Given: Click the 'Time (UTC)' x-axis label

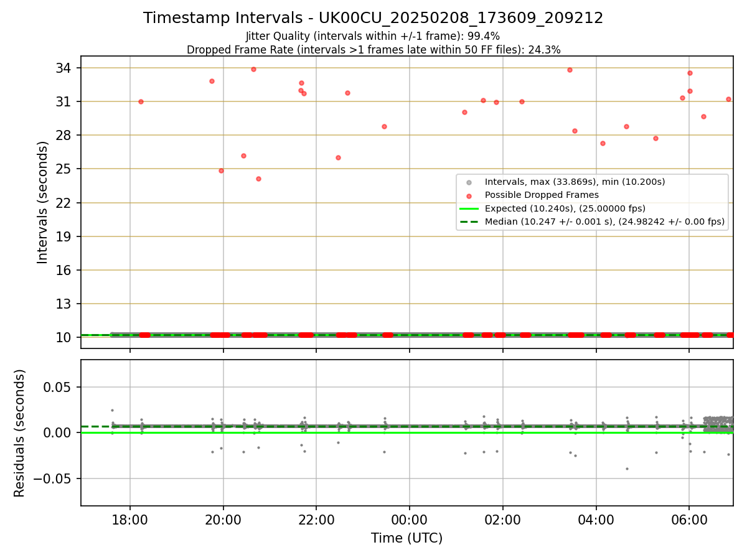Looking at the screenshot, I should [406, 538].
